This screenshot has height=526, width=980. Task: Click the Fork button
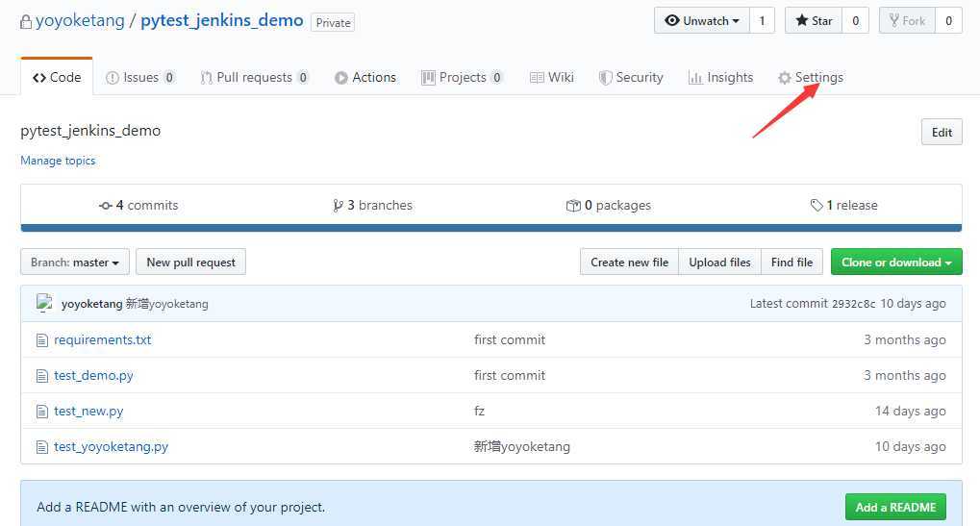click(907, 20)
